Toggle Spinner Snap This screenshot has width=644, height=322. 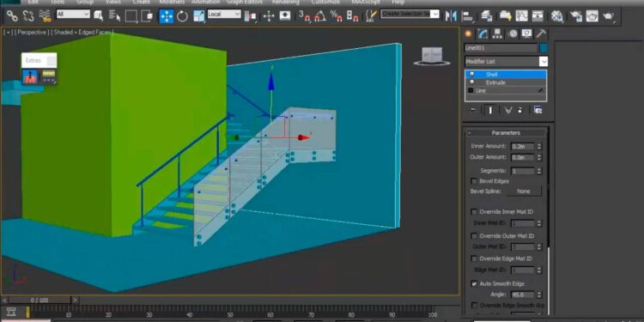352,15
